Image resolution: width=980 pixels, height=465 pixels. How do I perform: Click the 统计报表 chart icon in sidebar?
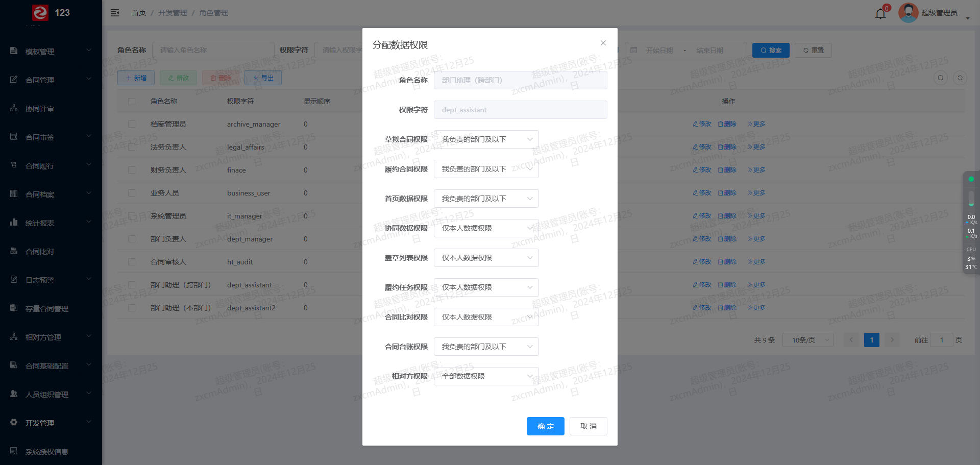coord(14,223)
